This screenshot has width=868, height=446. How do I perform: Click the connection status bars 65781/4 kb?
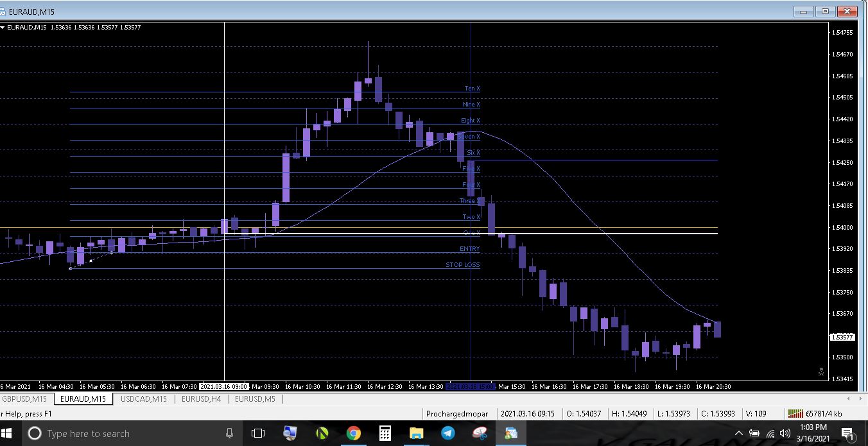click(x=815, y=414)
